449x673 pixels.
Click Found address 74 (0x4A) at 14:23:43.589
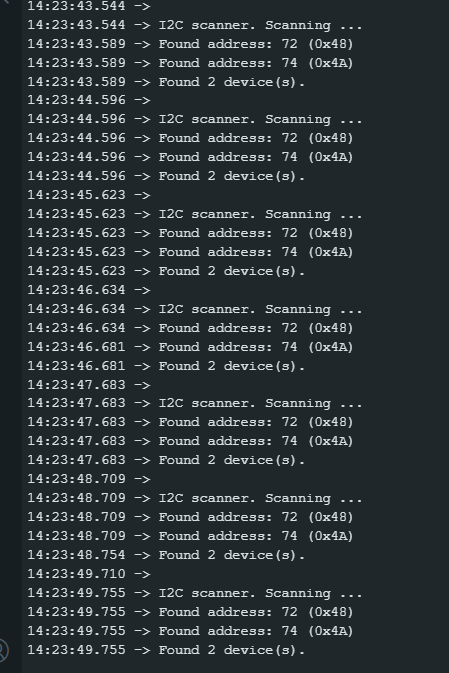(190, 63)
